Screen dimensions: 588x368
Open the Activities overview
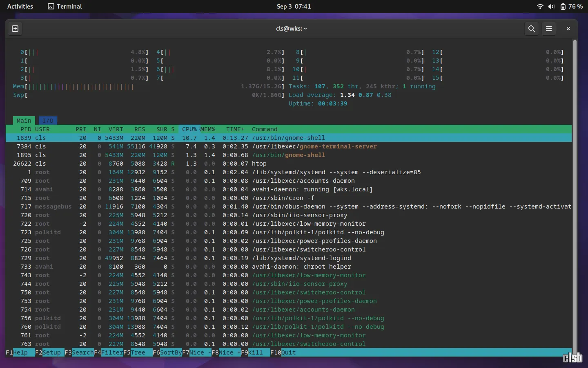tap(20, 7)
